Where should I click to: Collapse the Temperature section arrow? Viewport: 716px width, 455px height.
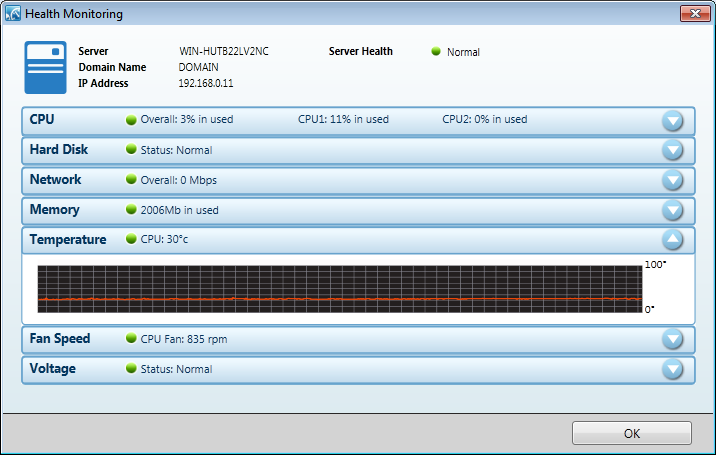(673, 239)
